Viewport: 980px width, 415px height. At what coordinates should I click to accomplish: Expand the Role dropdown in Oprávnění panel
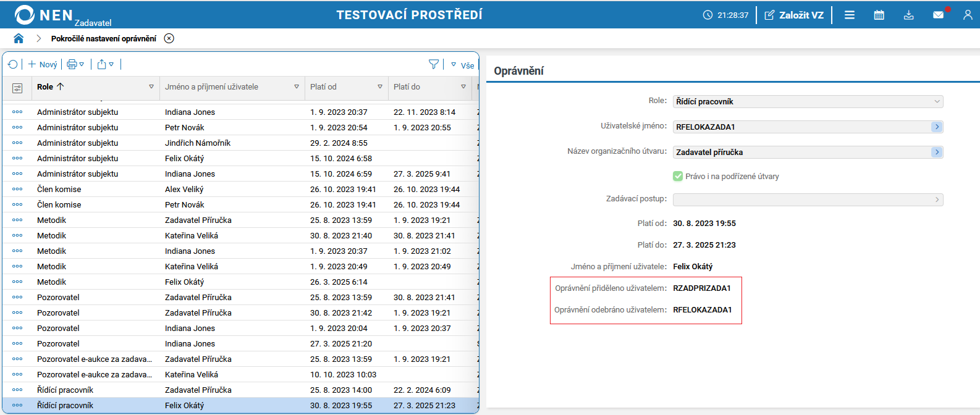point(937,101)
